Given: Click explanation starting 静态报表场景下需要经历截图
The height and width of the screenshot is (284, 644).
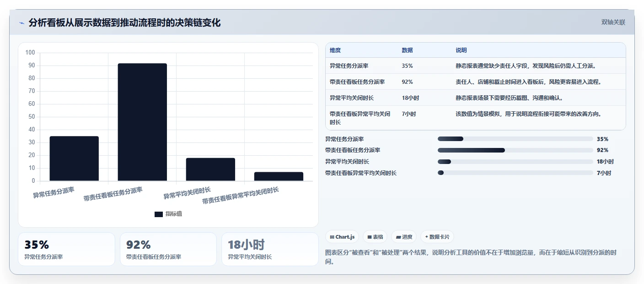Looking at the screenshot, I should pyautogui.click(x=509, y=98).
